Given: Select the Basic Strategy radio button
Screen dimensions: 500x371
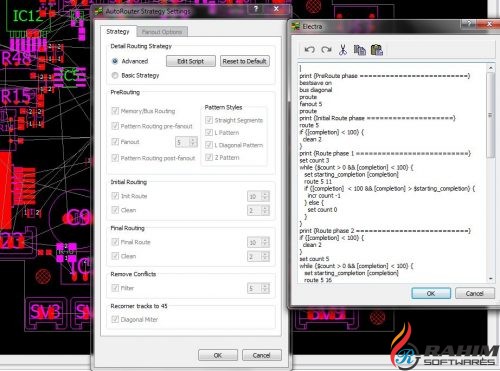Looking at the screenshot, I should click(115, 75).
